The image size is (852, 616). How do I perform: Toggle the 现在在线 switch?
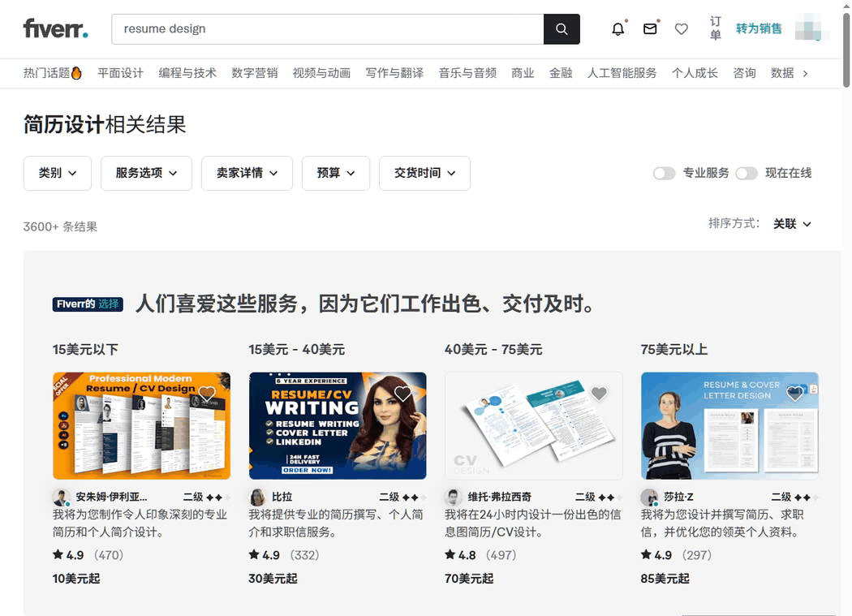coord(747,174)
